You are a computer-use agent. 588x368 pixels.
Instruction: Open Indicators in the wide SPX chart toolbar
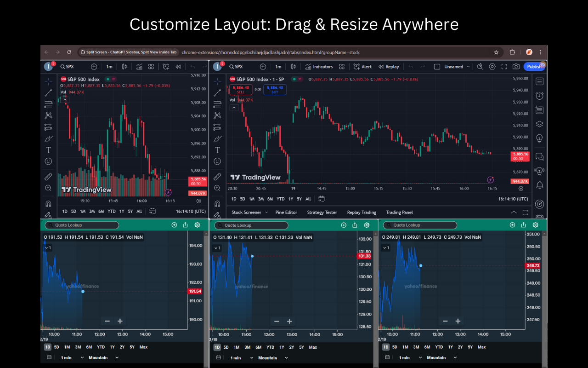point(318,67)
